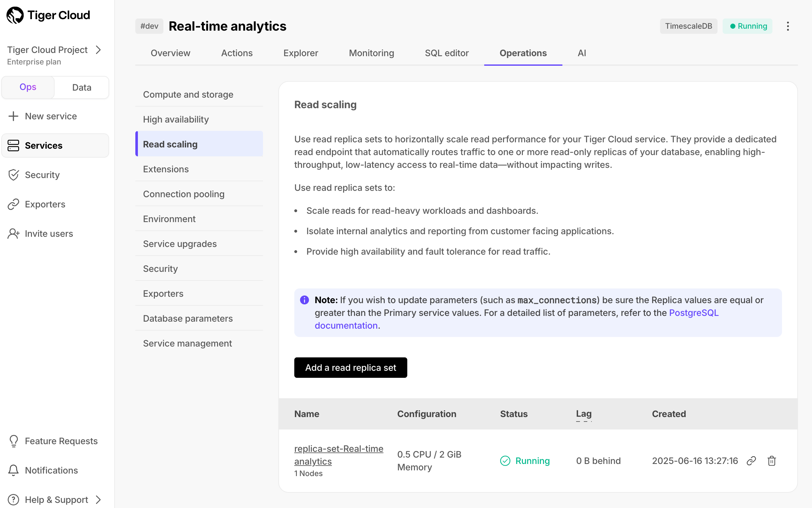Screen dimensions: 812x508
Task: Select Service upgrades in the operations menu
Action: click(x=199, y=243)
